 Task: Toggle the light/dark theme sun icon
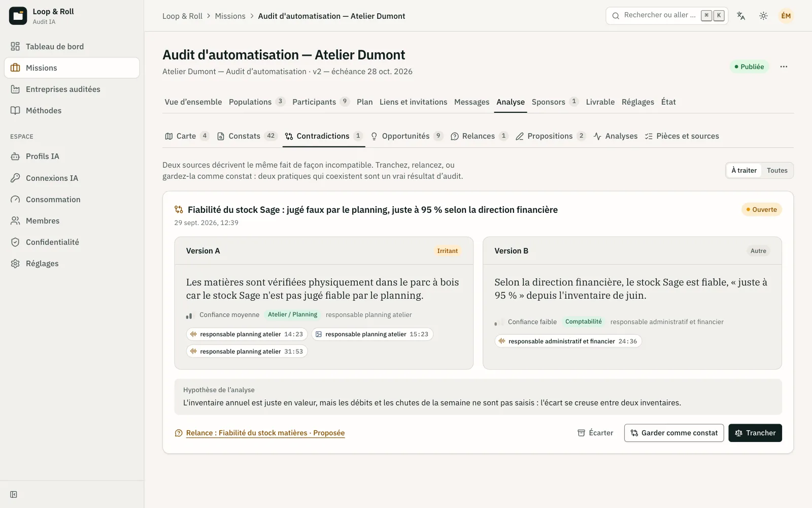763,16
